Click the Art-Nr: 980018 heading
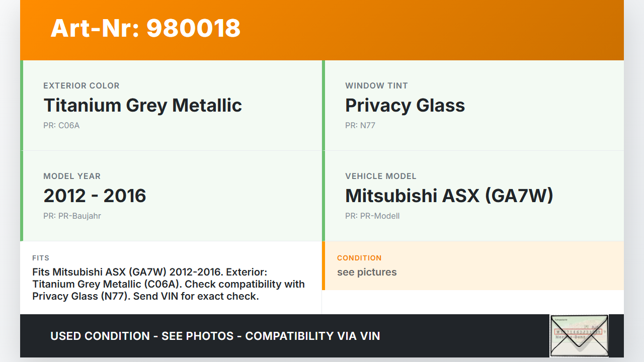Screen dimensions: 644x362 coord(145,28)
